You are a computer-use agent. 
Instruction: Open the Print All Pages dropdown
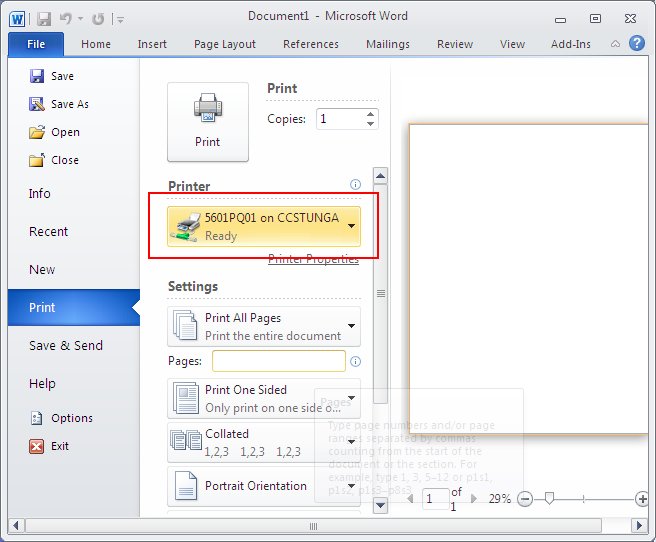click(351, 326)
